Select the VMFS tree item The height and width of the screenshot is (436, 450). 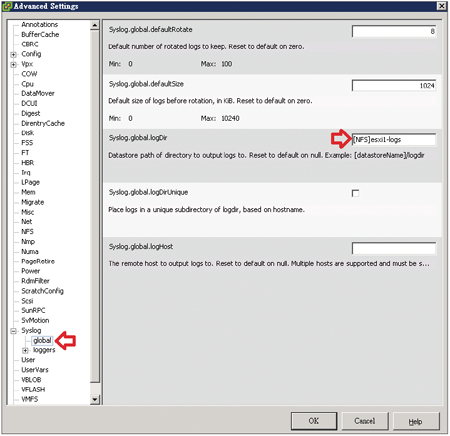30,399
